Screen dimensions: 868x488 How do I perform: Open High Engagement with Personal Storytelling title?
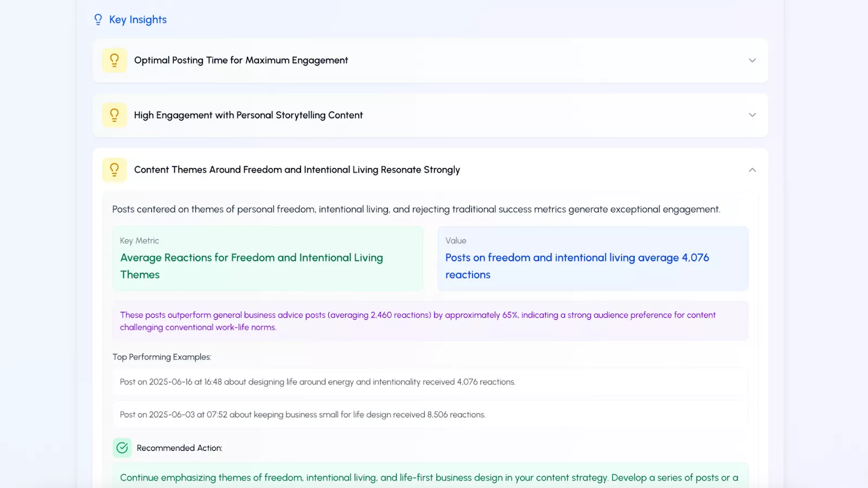[248, 115]
